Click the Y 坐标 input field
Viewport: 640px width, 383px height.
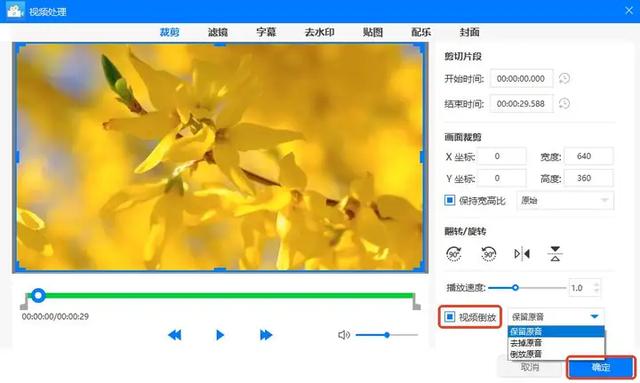coord(502,178)
